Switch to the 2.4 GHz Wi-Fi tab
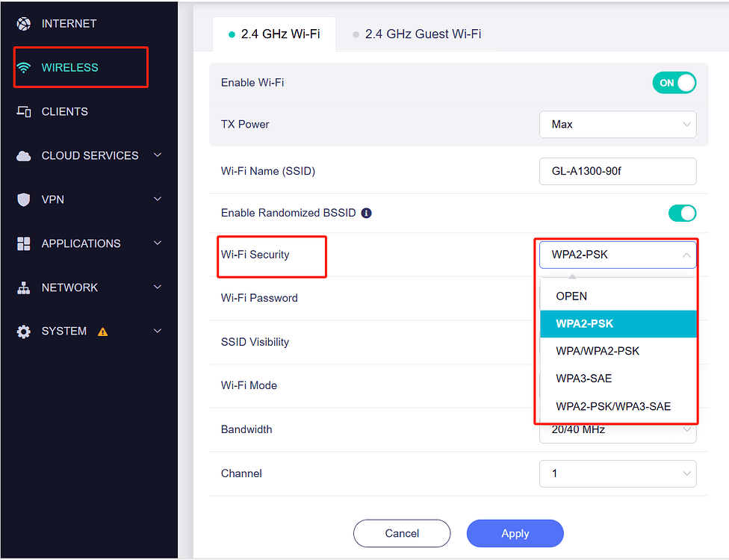The width and height of the screenshot is (729, 560). click(x=274, y=34)
